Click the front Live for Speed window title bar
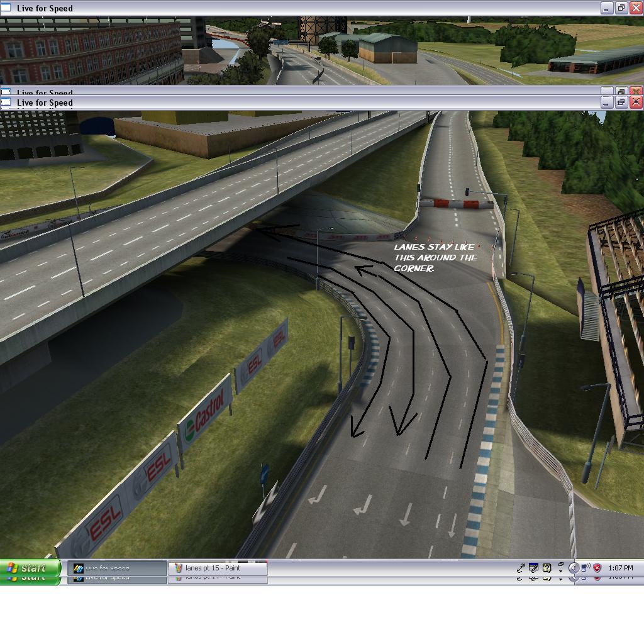Image resolution: width=644 pixels, height=644 pixels. [322, 103]
